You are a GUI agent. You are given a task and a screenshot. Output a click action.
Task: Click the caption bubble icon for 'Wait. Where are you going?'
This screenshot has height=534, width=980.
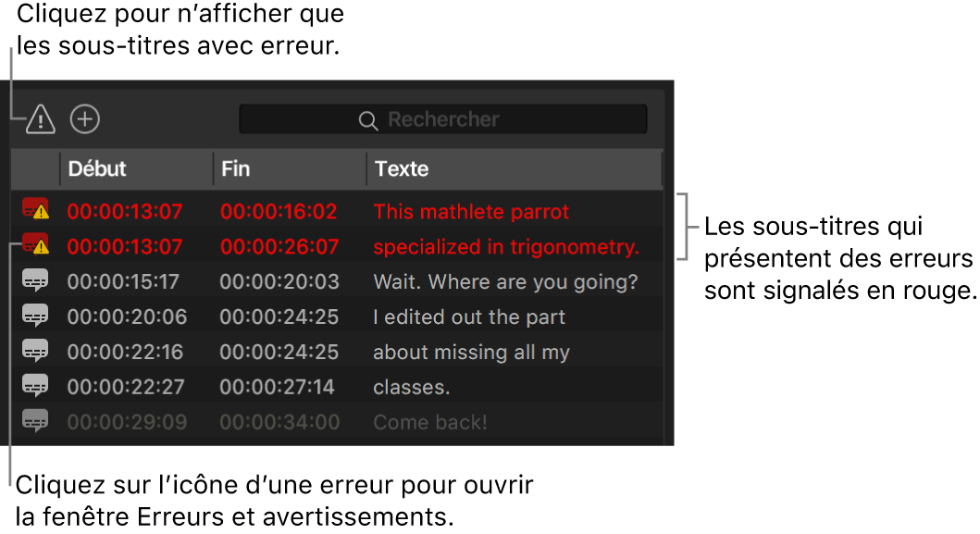[x=34, y=281]
